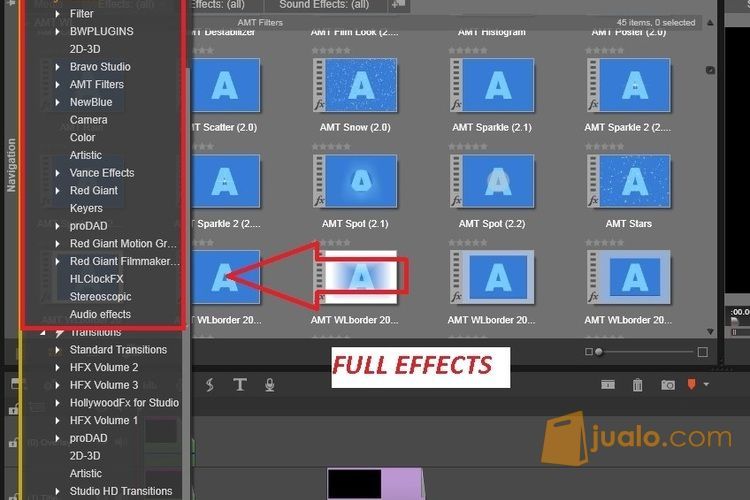Screen dimensions: 750x500
Task: Select 2D-3D listed below BWPLUGINS
Action: tap(85, 49)
